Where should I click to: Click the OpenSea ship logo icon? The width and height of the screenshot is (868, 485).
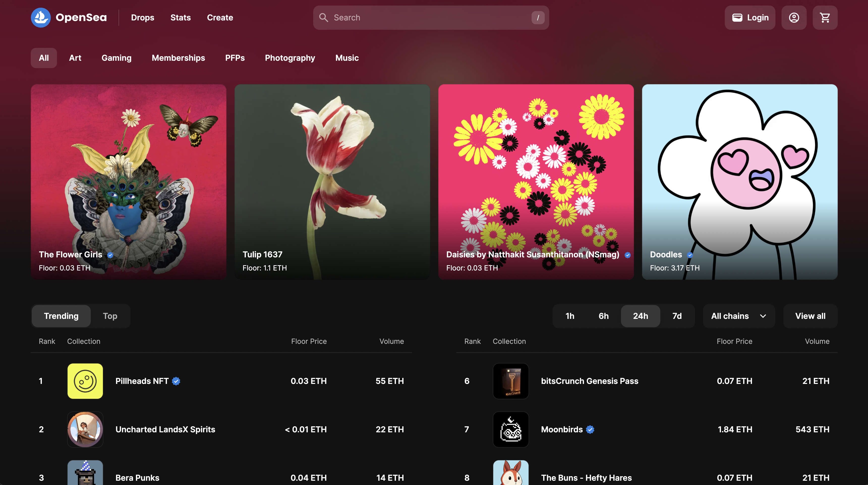point(40,17)
